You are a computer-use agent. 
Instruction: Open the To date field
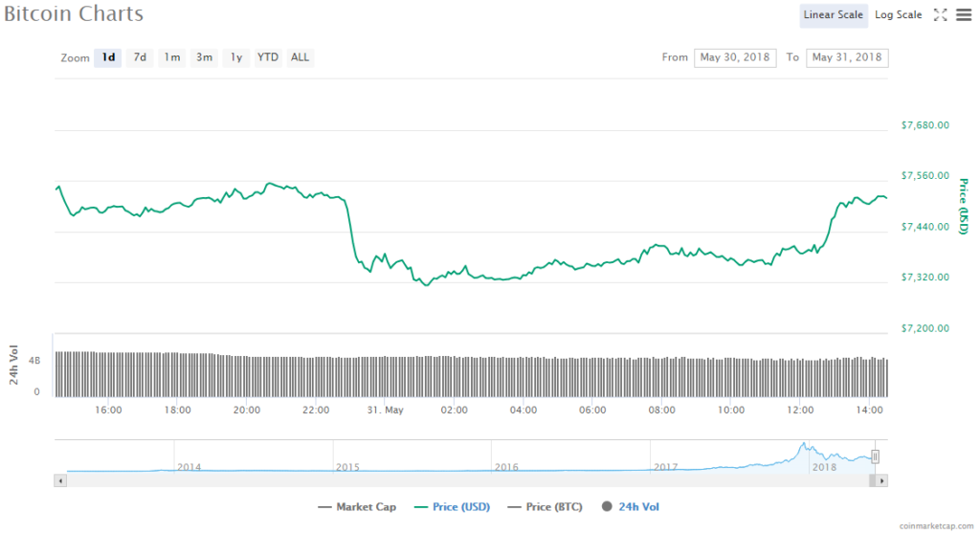click(x=847, y=57)
